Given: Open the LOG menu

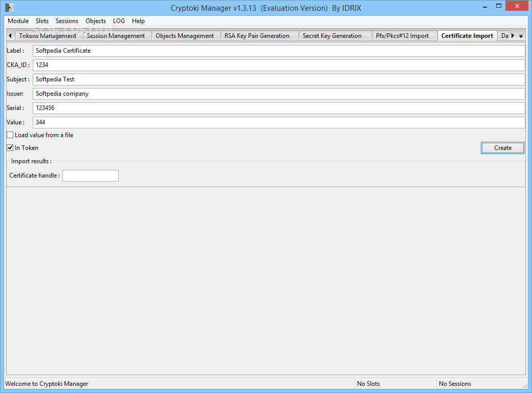Looking at the screenshot, I should tap(119, 21).
